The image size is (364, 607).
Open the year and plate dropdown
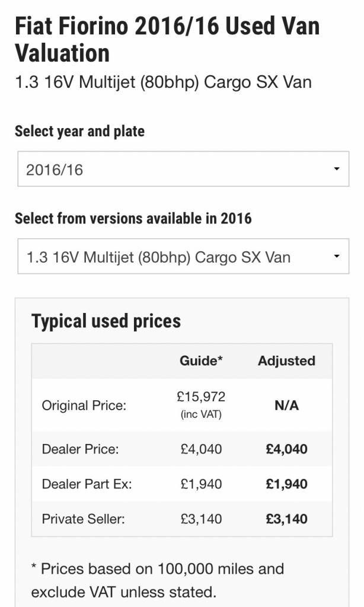point(182,169)
